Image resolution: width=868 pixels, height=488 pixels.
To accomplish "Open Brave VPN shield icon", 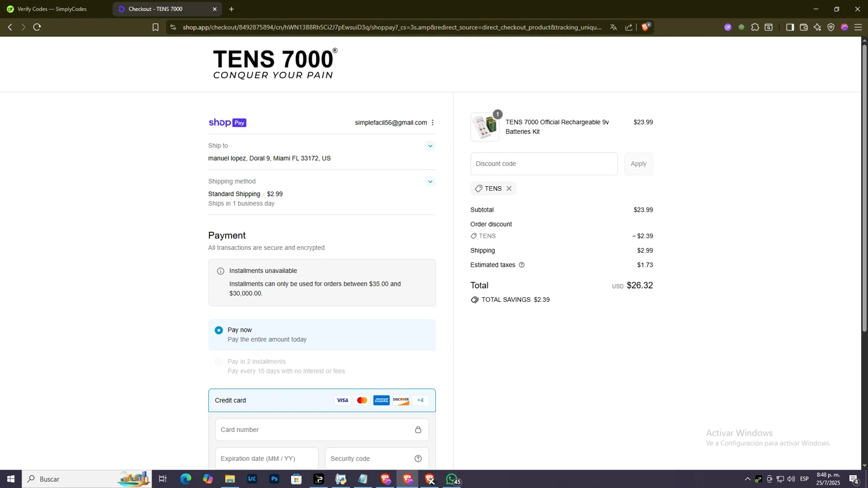I will (831, 27).
